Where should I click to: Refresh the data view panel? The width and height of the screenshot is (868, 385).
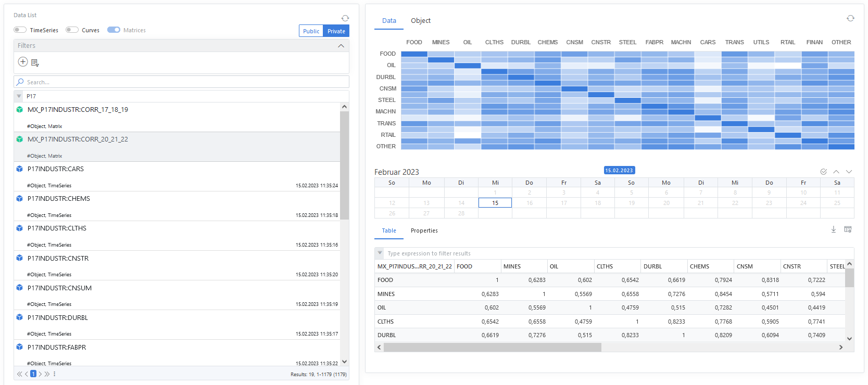point(850,18)
